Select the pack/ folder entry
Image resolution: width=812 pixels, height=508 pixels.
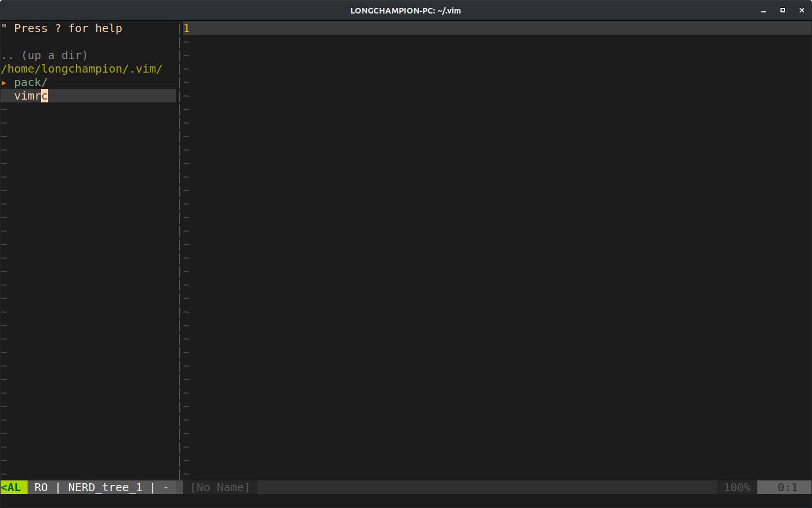click(x=31, y=82)
